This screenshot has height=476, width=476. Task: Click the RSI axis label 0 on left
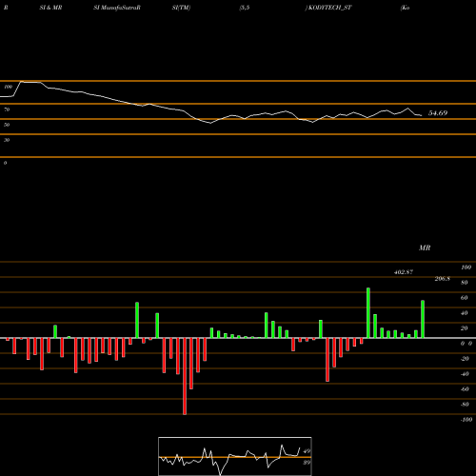pyautogui.click(x=5, y=163)
